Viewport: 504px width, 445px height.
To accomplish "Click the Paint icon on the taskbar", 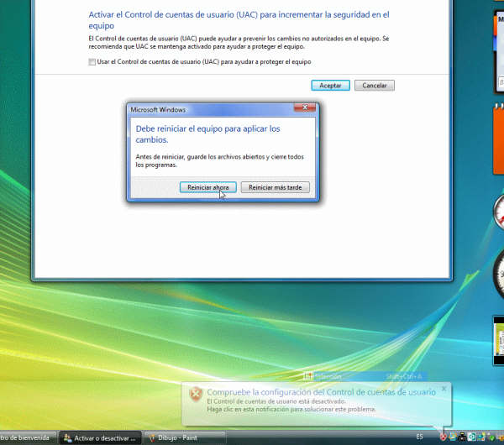I will 152,437.
